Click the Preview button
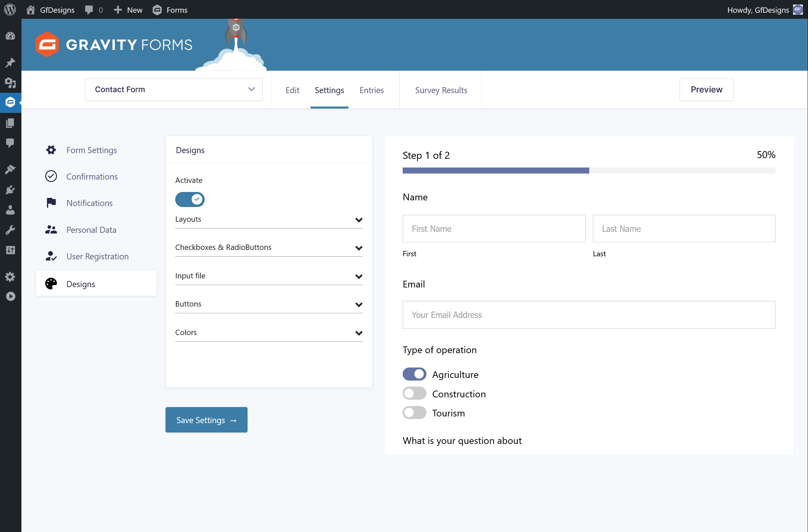This screenshot has height=532, width=808. pyautogui.click(x=706, y=90)
